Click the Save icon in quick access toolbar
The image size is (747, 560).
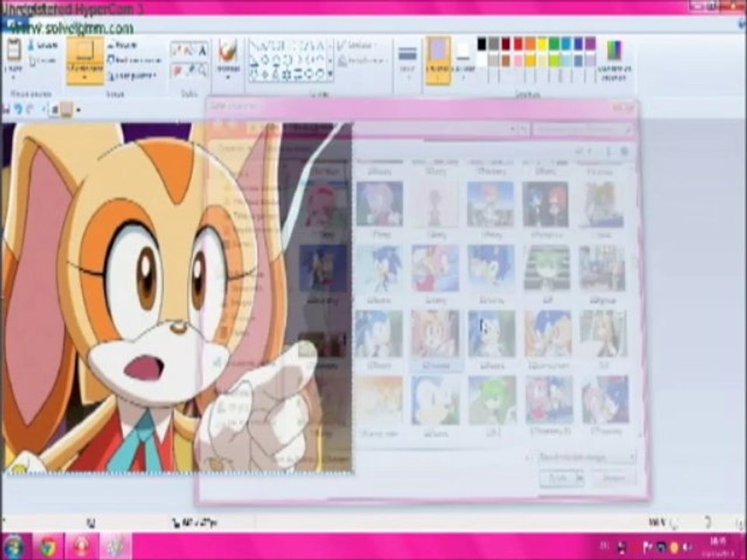[7, 110]
